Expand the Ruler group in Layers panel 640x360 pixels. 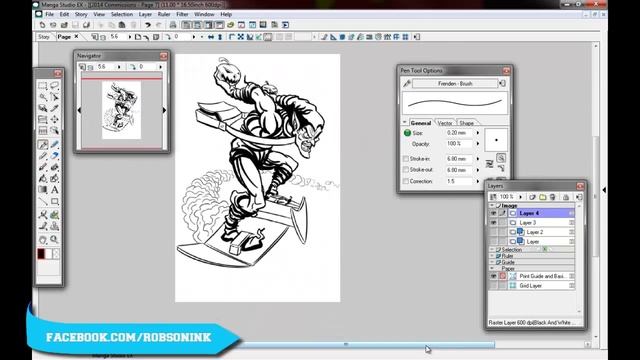pos(492,256)
